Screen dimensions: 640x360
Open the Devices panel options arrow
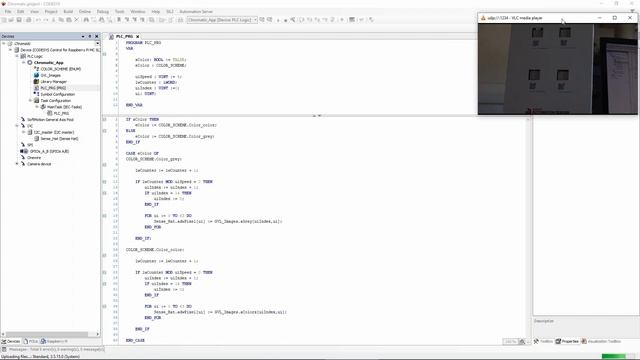(x=83, y=36)
